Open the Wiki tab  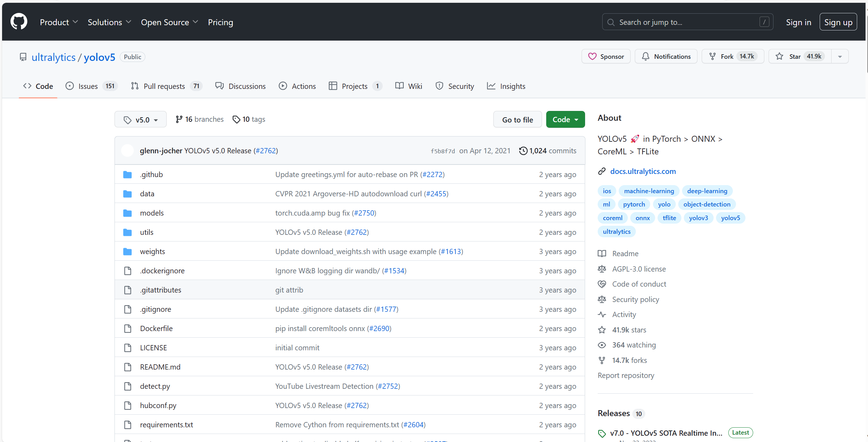pyautogui.click(x=408, y=86)
